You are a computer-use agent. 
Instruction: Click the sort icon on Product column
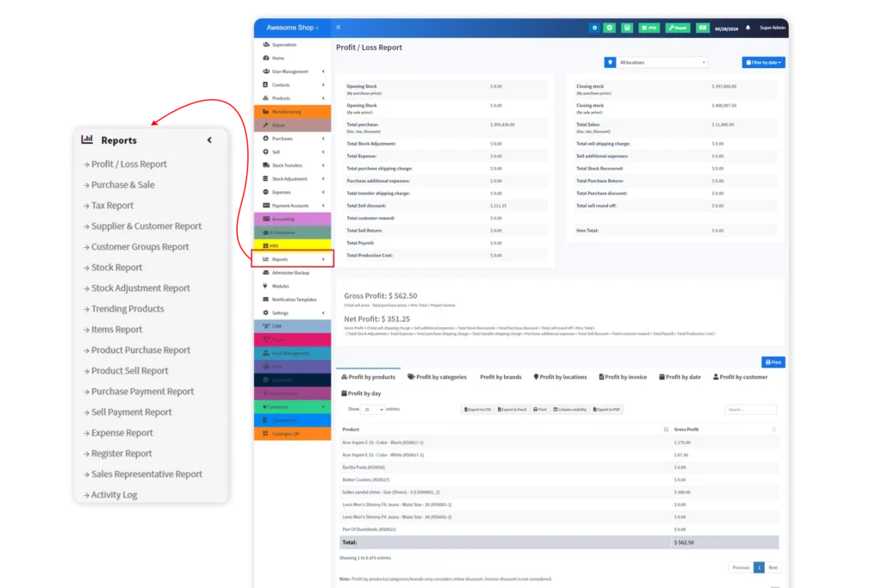667,429
